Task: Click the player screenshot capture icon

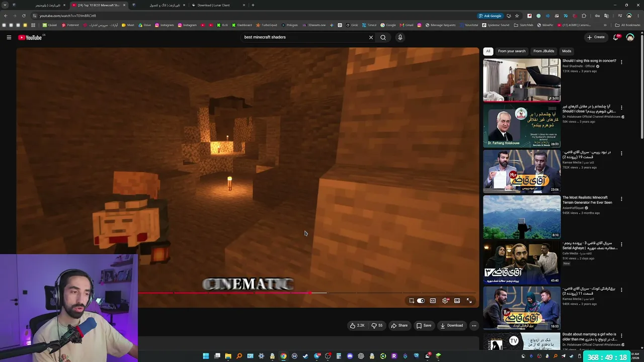Action: click(x=412, y=301)
